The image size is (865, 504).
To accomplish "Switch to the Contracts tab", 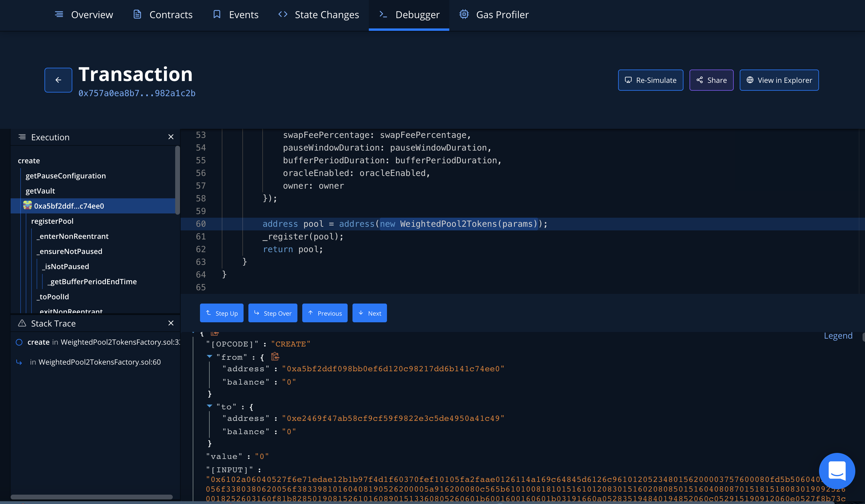I will point(163,15).
